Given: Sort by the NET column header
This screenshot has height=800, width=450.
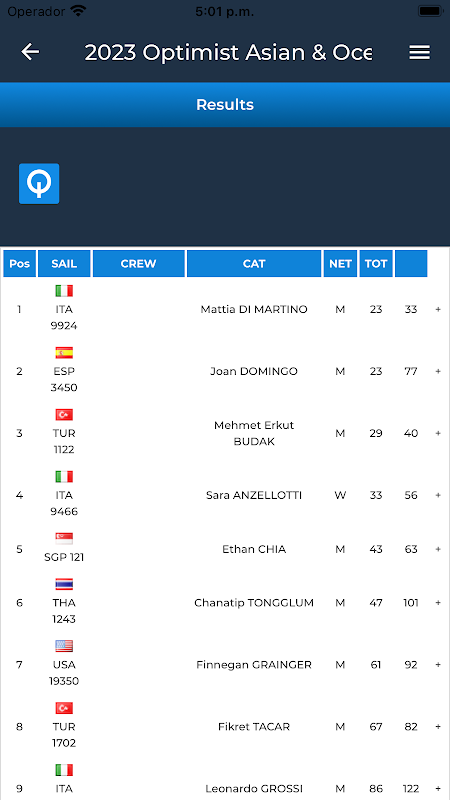Looking at the screenshot, I should pos(340,264).
